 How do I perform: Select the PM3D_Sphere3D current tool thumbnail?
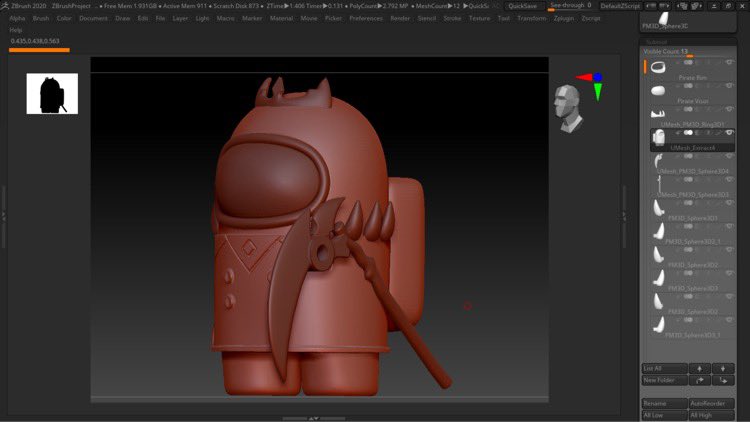[x=664, y=18]
